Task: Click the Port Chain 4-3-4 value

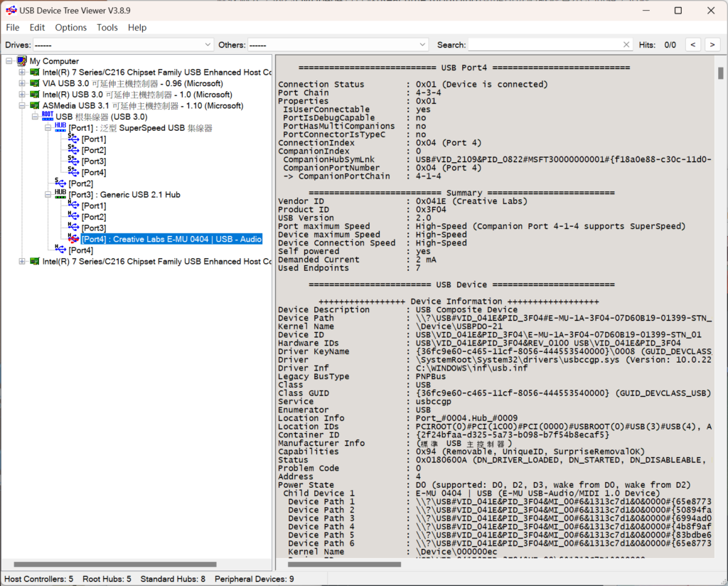Action: [x=429, y=92]
